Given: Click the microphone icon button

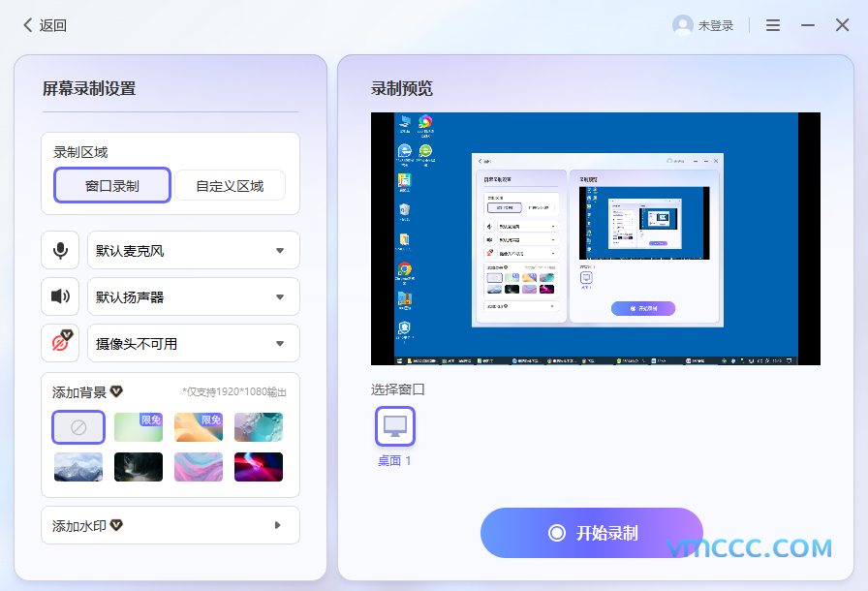Looking at the screenshot, I should pyautogui.click(x=60, y=250).
